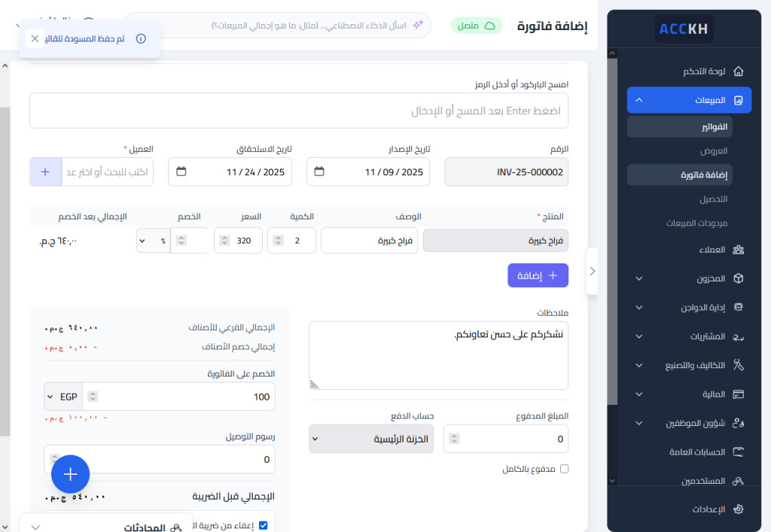Expand the المخزون section chevron
The width and height of the screenshot is (771, 532).
coord(639,278)
